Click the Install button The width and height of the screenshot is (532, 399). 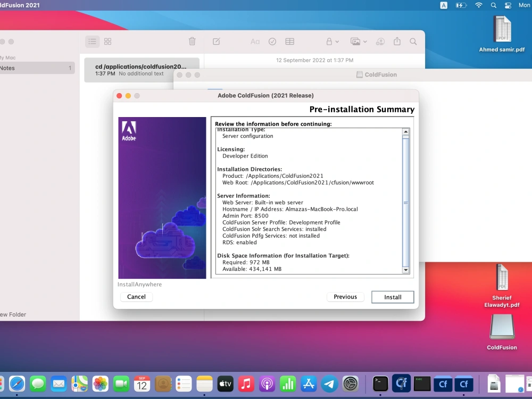pos(393,297)
